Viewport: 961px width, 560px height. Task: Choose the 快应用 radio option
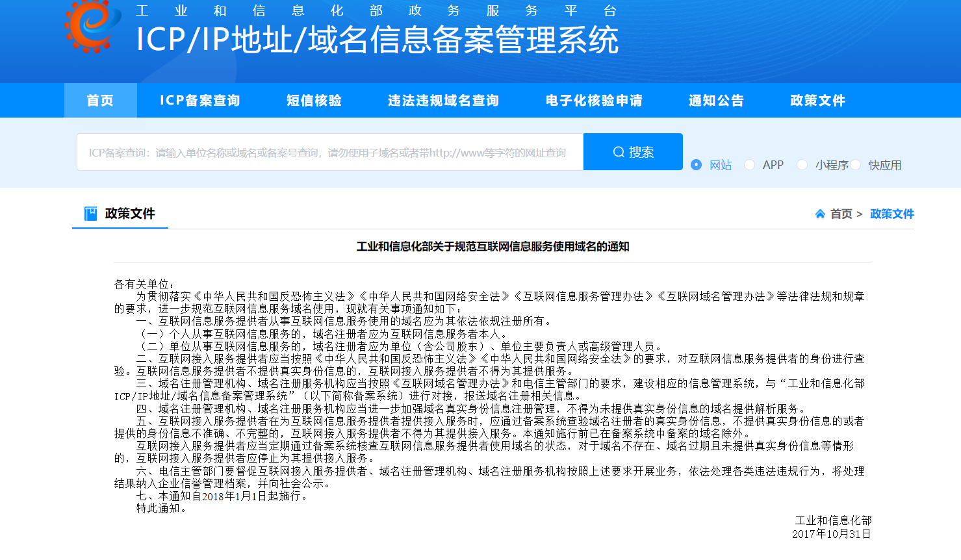click(x=856, y=165)
